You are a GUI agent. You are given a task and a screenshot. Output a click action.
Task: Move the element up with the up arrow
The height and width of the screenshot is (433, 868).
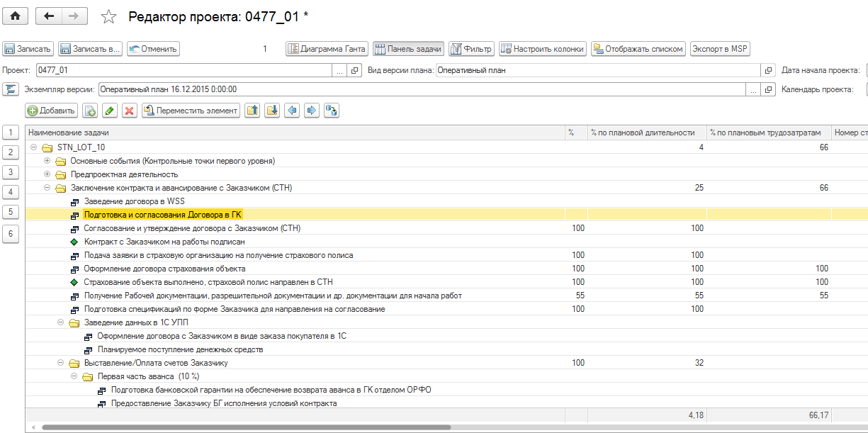click(252, 111)
